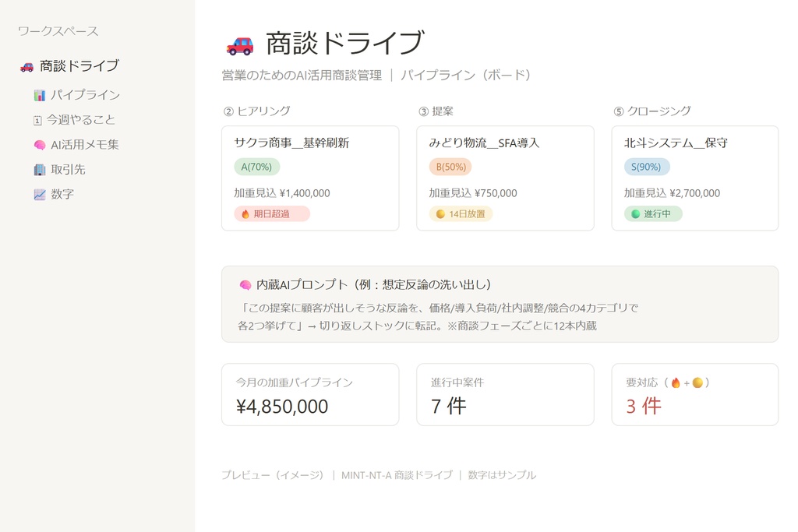Click the yellow dot in 14日放置 tag

click(x=440, y=214)
